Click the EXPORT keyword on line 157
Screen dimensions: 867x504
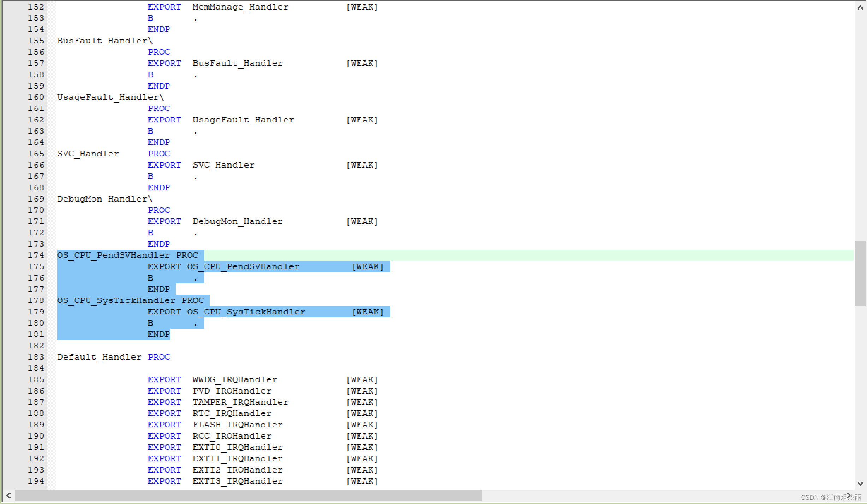click(164, 63)
